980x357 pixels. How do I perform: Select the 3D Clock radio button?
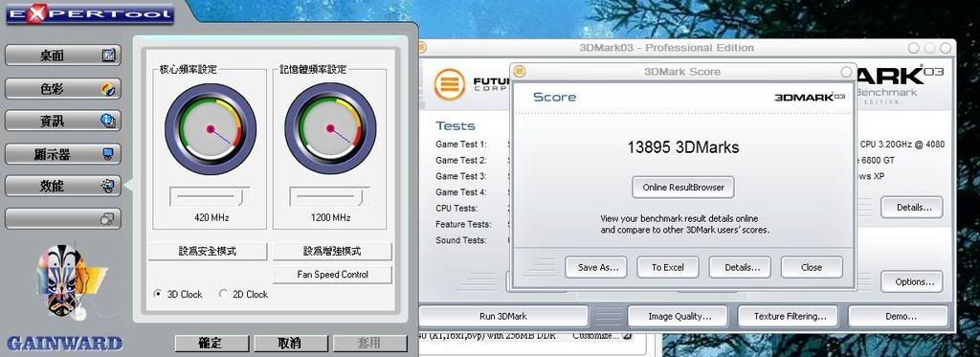point(158,294)
